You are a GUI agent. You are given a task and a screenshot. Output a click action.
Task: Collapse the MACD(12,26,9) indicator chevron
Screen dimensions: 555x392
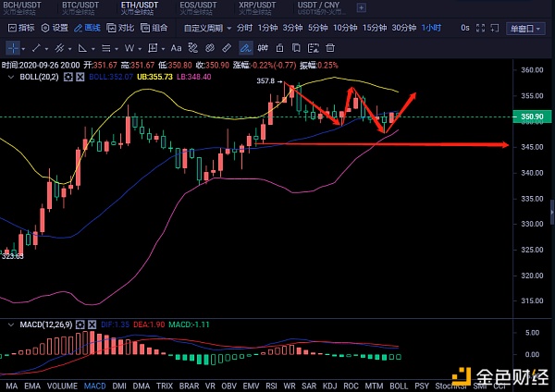pos(11,325)
